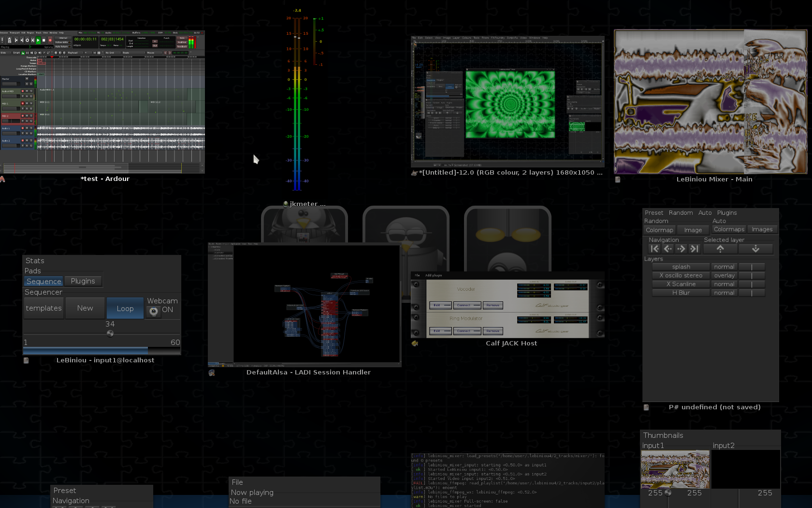Click the Ardour window icon below its preview
The width and height of the screenshot is (812, 508).
coord(2,179)
